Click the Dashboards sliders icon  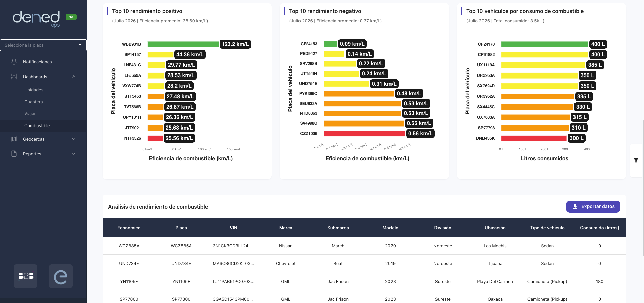point(14,77)
